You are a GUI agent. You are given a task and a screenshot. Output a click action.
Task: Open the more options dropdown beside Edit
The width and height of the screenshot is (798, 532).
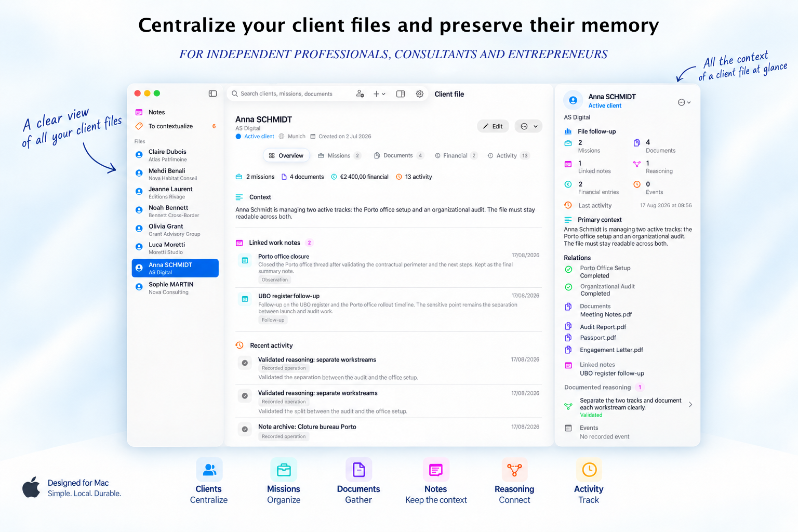tap(528, 126)
